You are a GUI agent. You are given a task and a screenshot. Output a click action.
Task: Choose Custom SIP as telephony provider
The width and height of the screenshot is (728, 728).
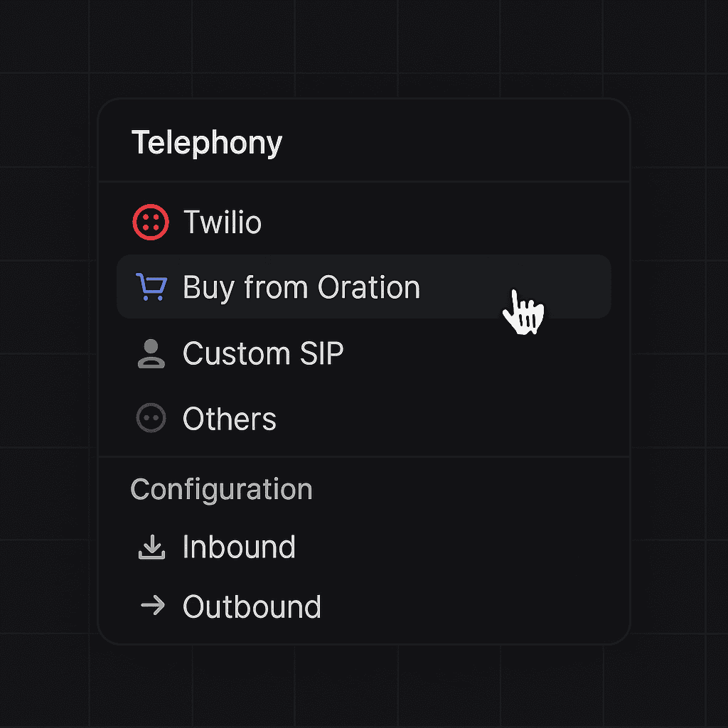tap(262, 353)
